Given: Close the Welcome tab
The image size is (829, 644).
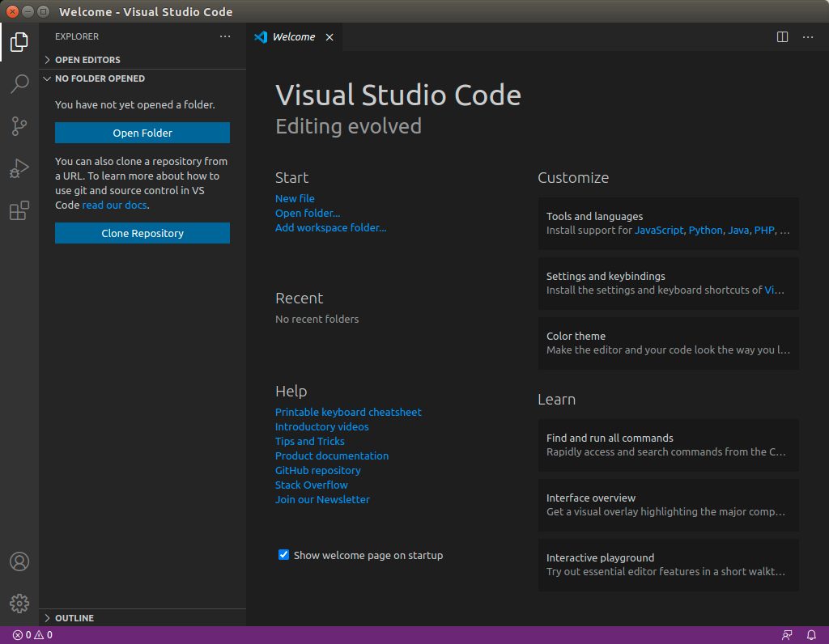Looking at the screenshot, I should (x=329, y=37).
